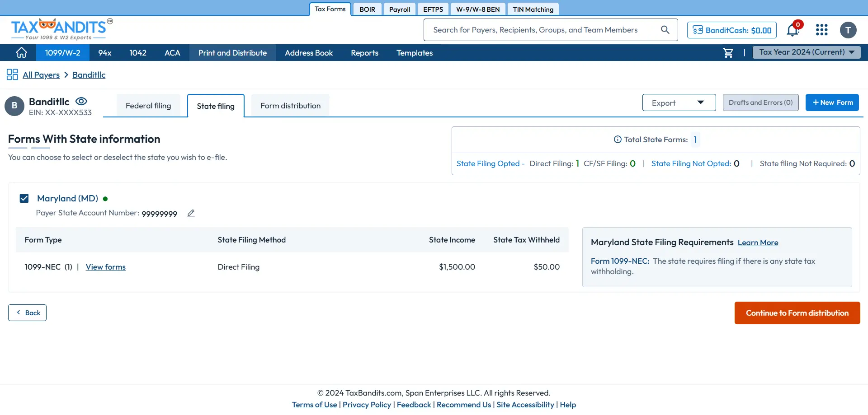Image resolution: width=868 pixels, height=415 pixels.
Task: Click State Filing Not Opted count
Action: coord(736,163)
